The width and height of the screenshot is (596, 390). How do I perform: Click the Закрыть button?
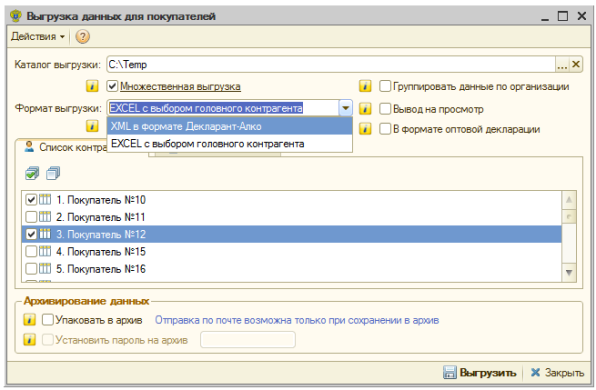[557, 373]
